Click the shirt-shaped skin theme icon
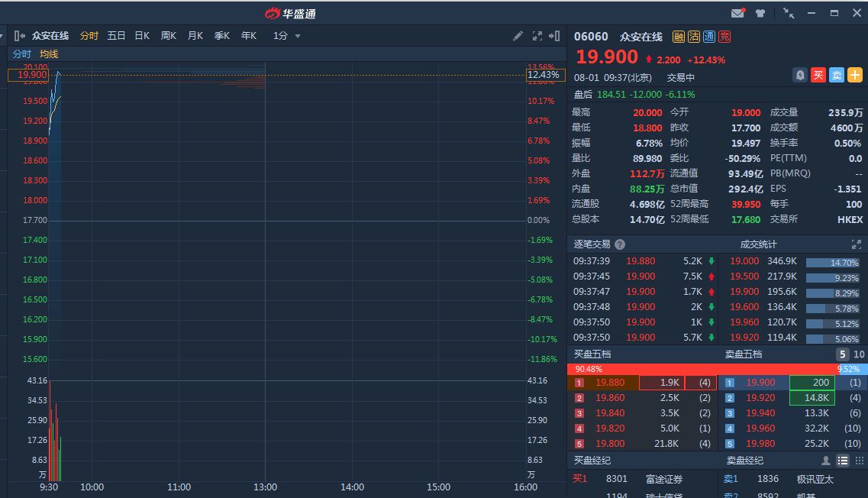 click(760, 13)
